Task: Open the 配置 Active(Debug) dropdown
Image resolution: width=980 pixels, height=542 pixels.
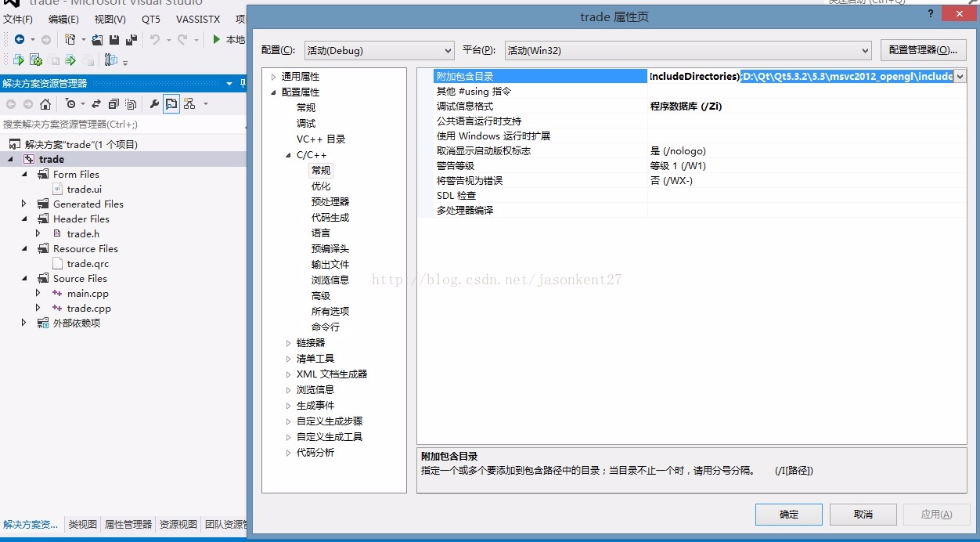Action: [x=380, y=51]
